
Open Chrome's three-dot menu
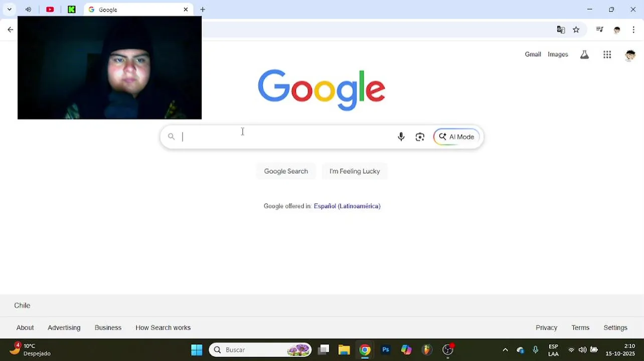(x=633, y=30)
